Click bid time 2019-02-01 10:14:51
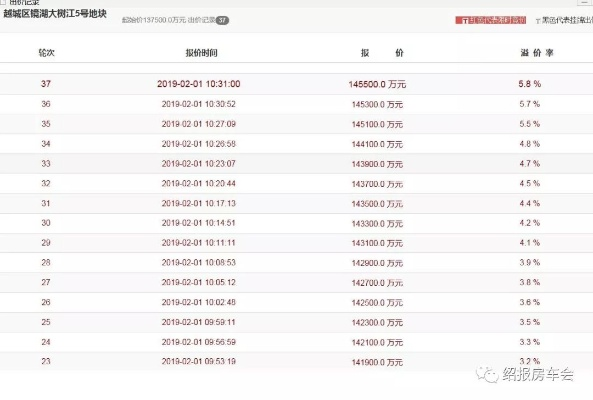Viewport: 593px width, 400px height. tap(199, 223)
